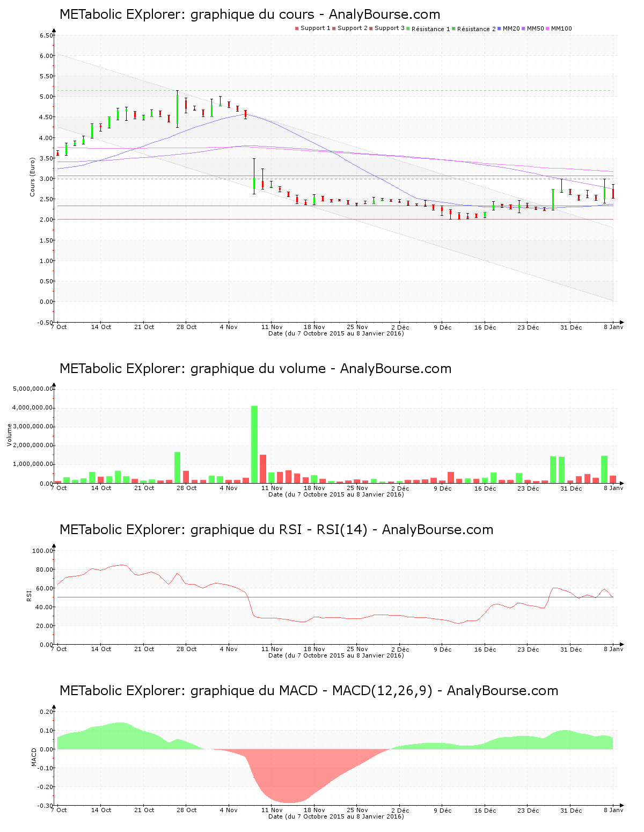The width and height of the screenshot is (644, 832).
Task: Click the tallest green volume bar
Action: pyautogui.click(x=254, y=444)
